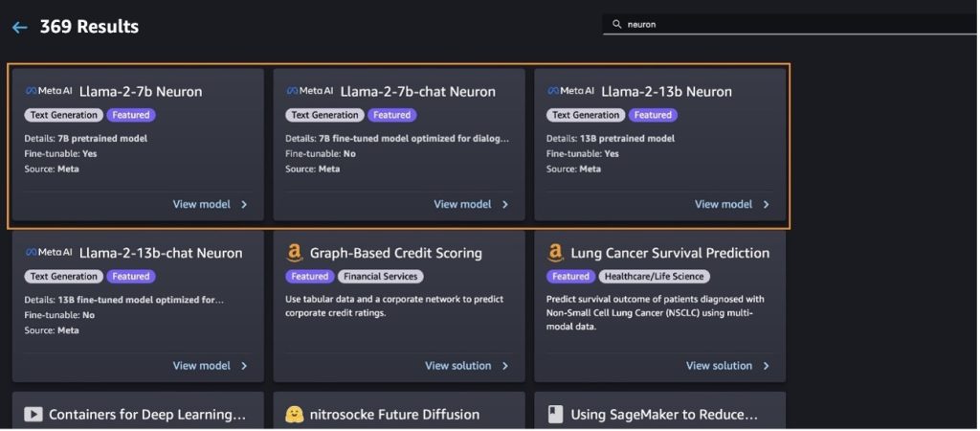Go back using the blue arrow

click(20, 28)
